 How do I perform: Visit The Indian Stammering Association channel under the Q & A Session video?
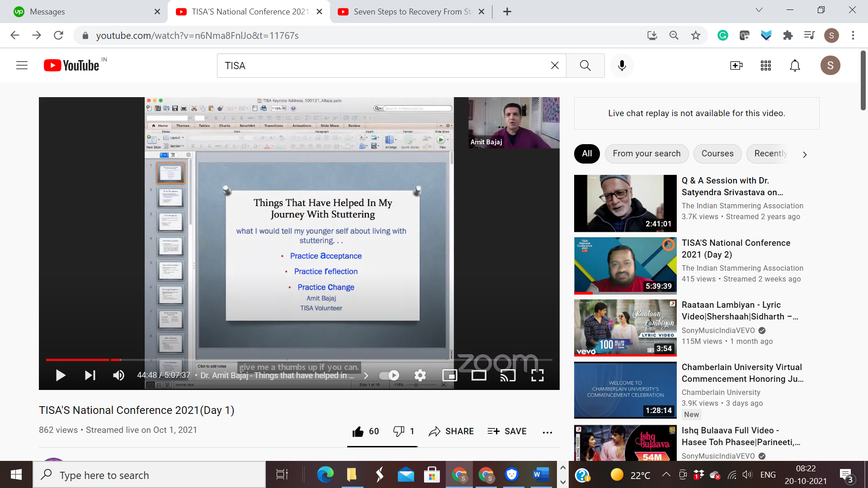point(742,206)
